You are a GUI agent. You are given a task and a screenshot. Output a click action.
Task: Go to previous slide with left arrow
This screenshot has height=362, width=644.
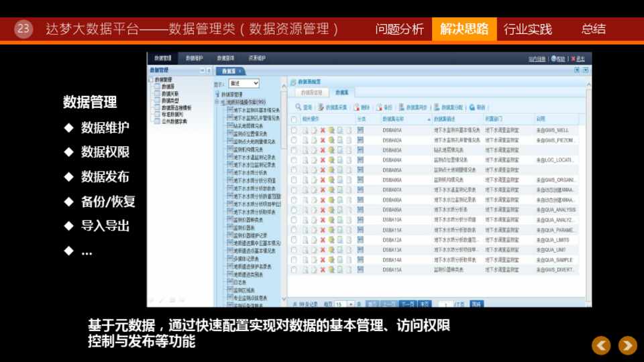[x=602, y=345]
